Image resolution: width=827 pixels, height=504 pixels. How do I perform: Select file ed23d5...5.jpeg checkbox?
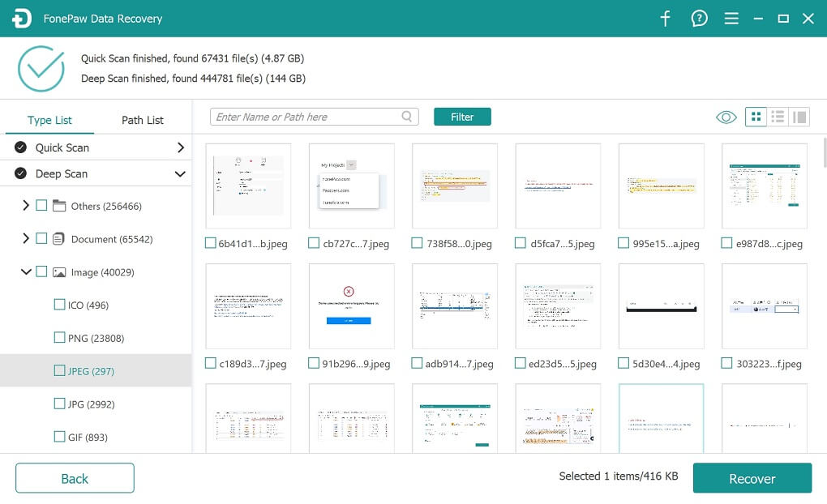coord(520,363)
